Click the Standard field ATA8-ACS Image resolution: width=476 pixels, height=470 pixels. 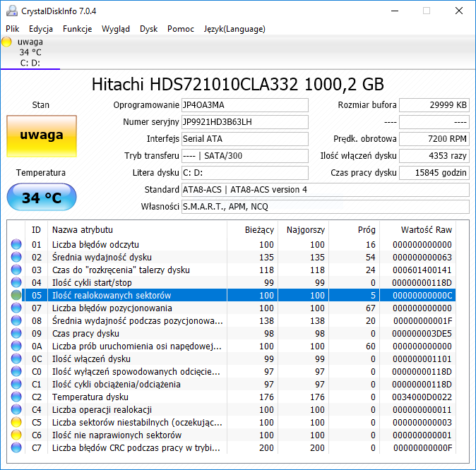click(326, 190)
